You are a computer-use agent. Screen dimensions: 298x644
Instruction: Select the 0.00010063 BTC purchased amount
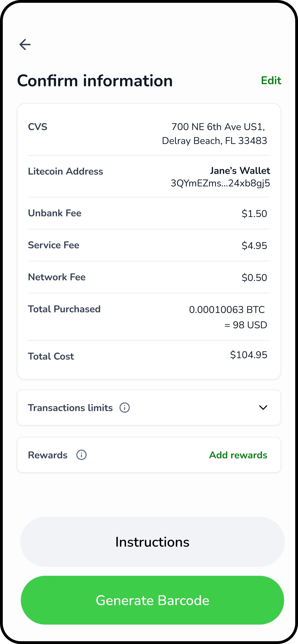[227, 309]
